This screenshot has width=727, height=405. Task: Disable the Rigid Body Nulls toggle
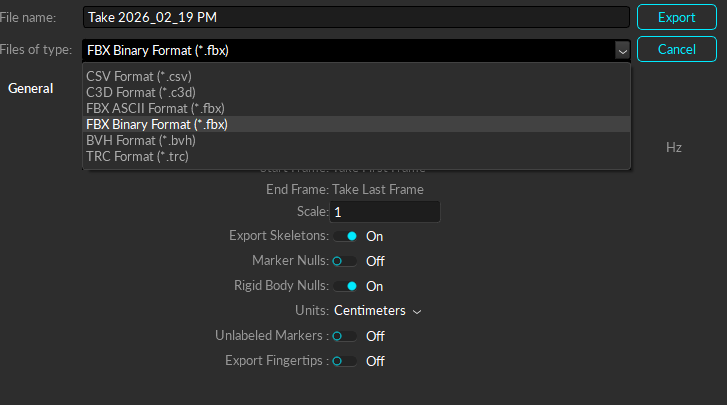coord(345,286)
